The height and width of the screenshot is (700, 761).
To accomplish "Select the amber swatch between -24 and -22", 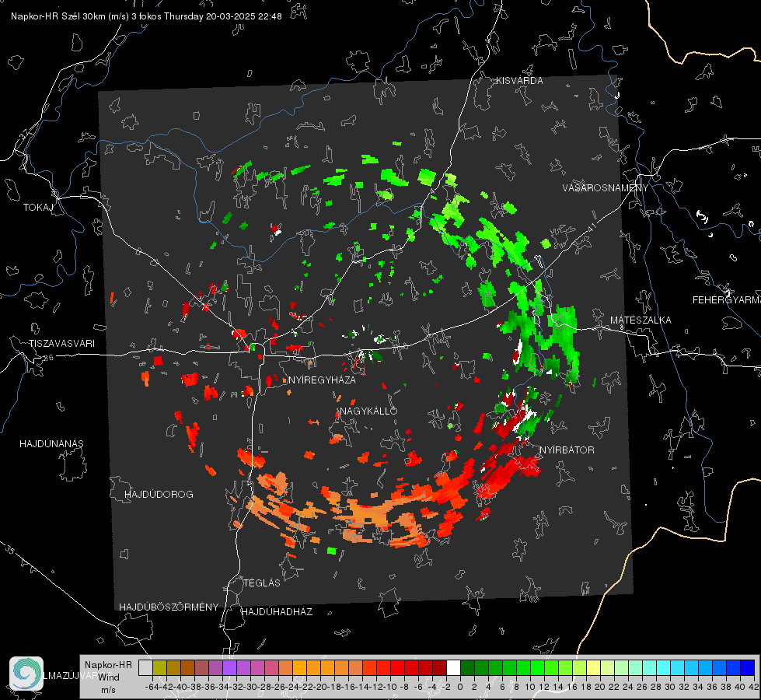I will [299, 667].
